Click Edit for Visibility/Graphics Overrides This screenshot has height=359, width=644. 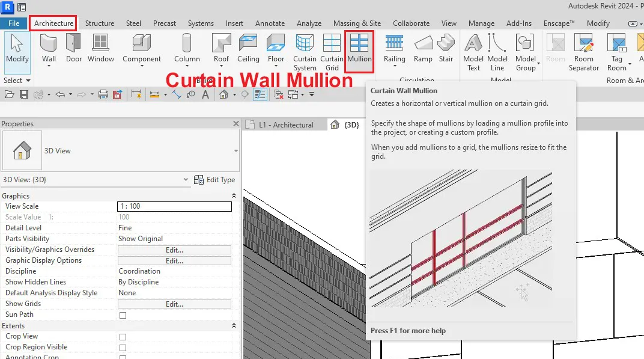pyautogui.click(x=175, y=250)
